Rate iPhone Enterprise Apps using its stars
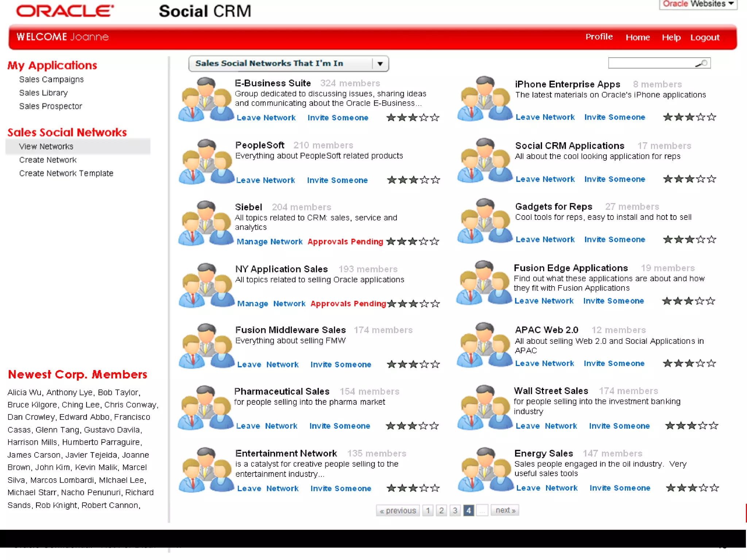Viewport: 747px width, 560px height. click(x=689, y=117)
